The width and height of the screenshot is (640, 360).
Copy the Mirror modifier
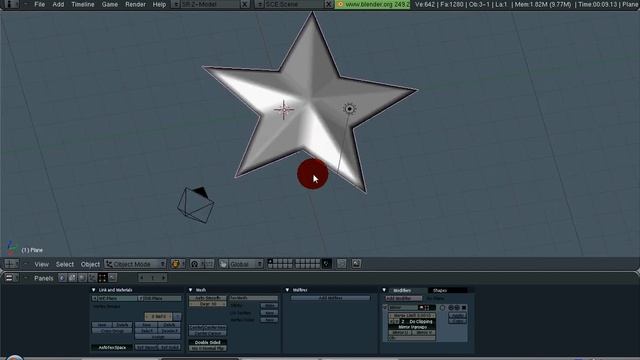coord(458,321)
